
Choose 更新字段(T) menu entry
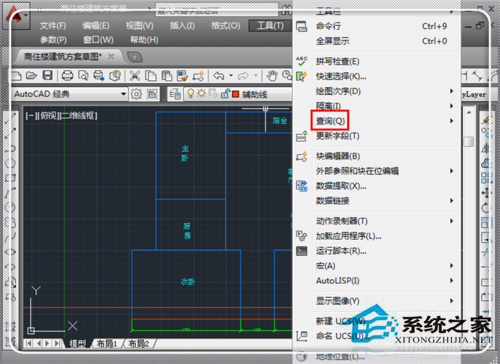pyautogui.click(x=376, y=136)
